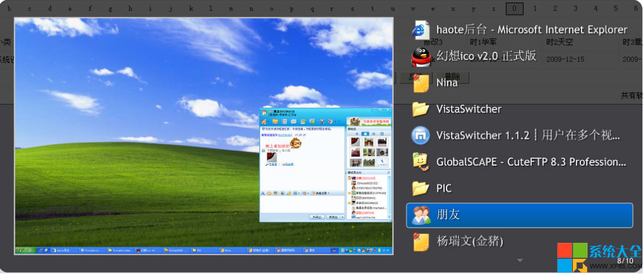Viewport: 644px width, 274px height.
Task: Switch to the highlighted 朋友 window title
Action: 448,215
